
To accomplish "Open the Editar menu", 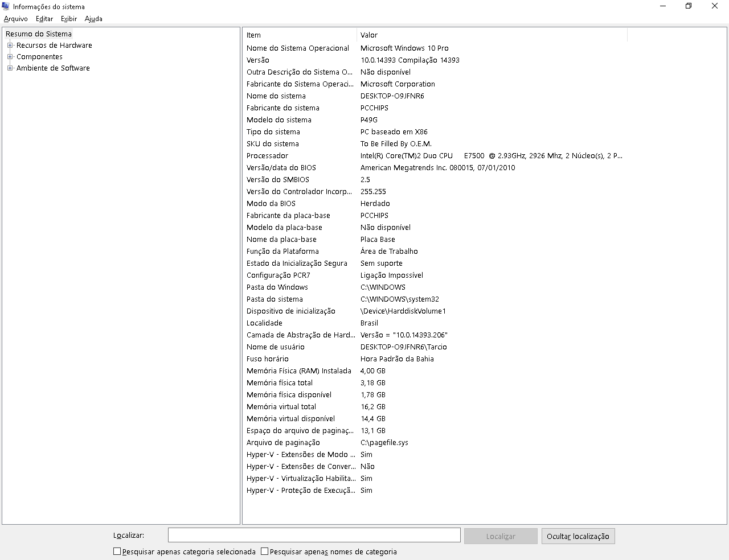I will [44, 19].
